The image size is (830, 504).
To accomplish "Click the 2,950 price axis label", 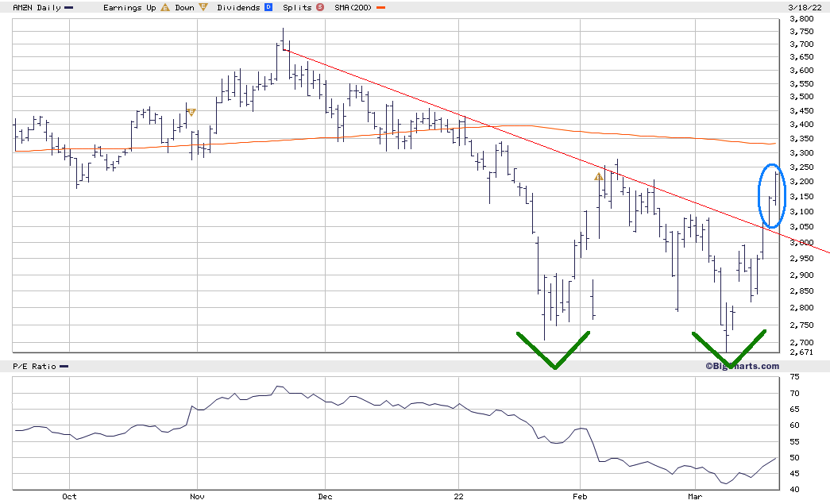I will (x=801, y=258).
